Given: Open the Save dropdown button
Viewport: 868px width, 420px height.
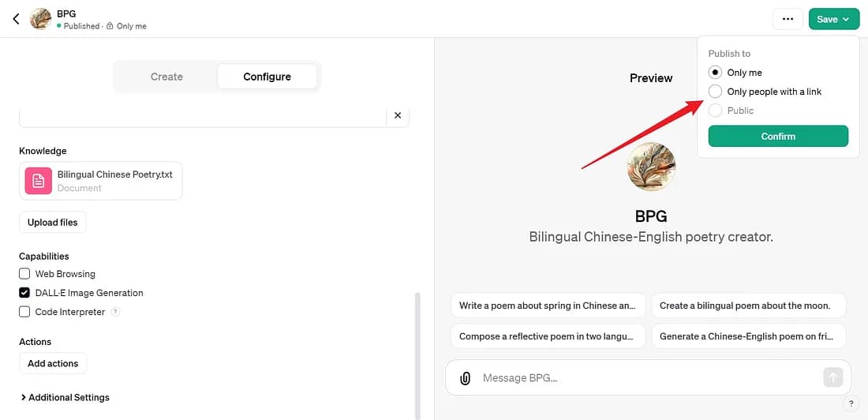Looking at the screenshot, I should (x=833, y=19).
